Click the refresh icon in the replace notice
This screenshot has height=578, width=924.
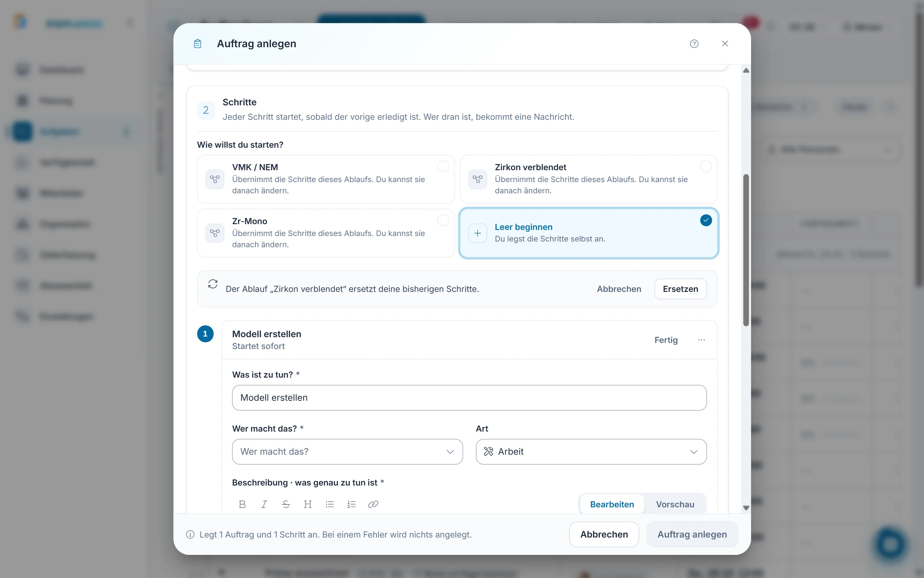(x=213, y=284)
